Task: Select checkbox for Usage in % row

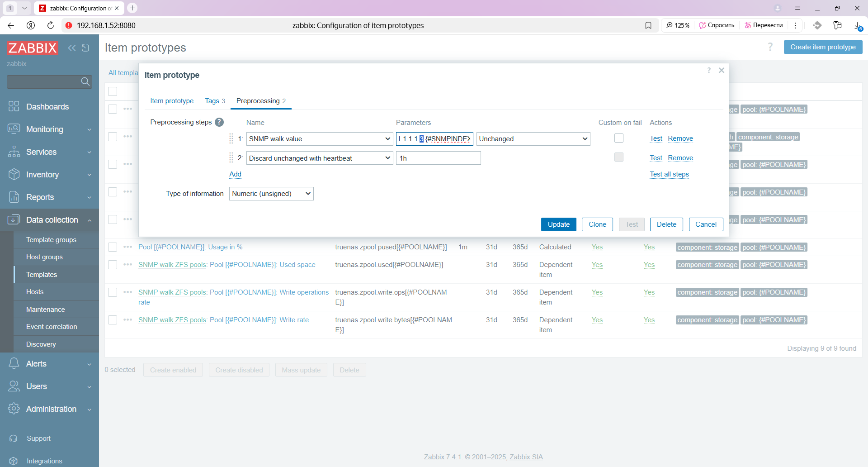Action: click(x=113, y=247)
